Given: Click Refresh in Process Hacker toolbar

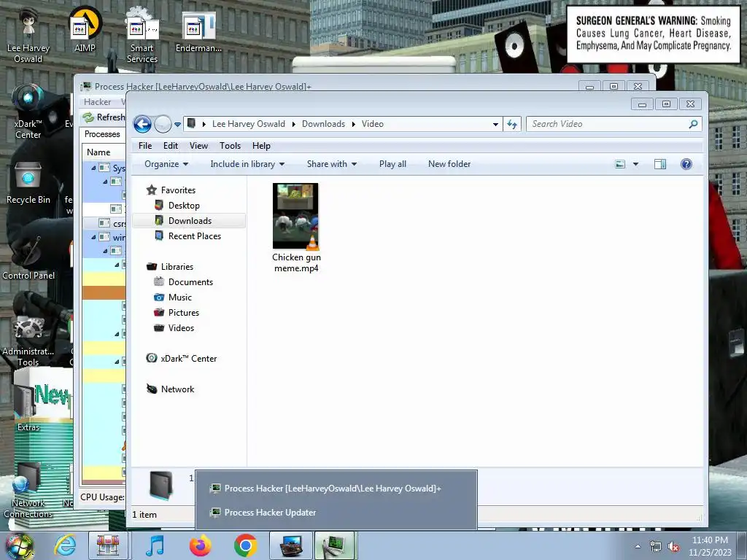Looking at the screenshot, I should (104, 117).
